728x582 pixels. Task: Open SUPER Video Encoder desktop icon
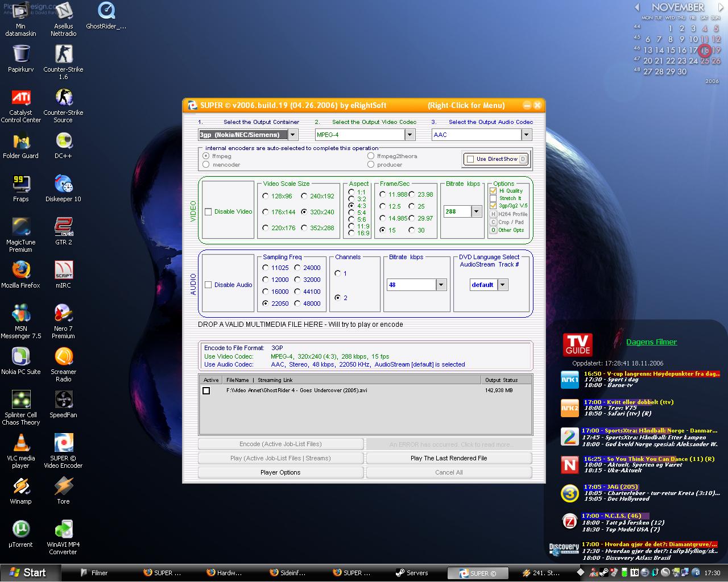tap(63, 451)
